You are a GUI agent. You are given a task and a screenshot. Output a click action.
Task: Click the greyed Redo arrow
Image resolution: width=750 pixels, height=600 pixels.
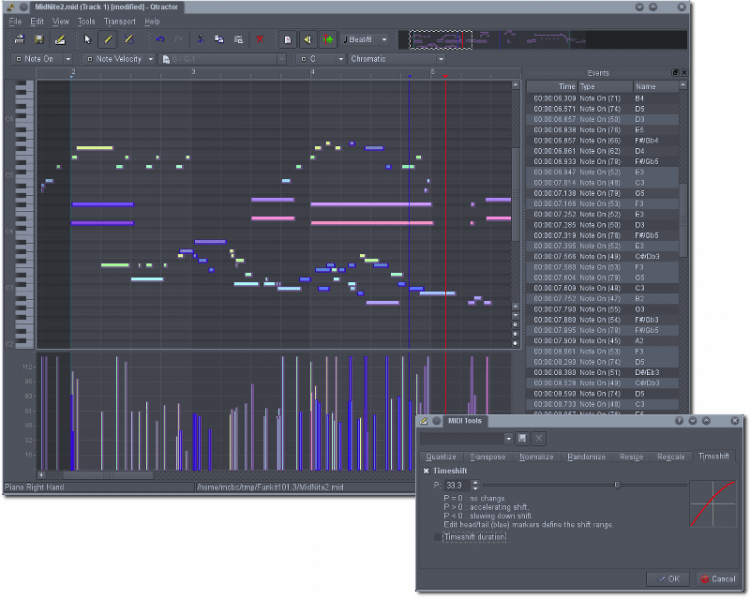(178, 40)
